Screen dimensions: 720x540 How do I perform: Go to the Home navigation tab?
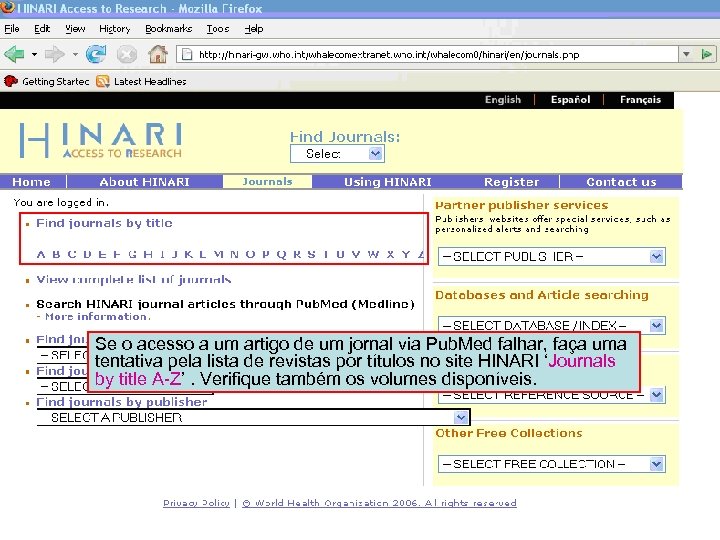[31, 182]
